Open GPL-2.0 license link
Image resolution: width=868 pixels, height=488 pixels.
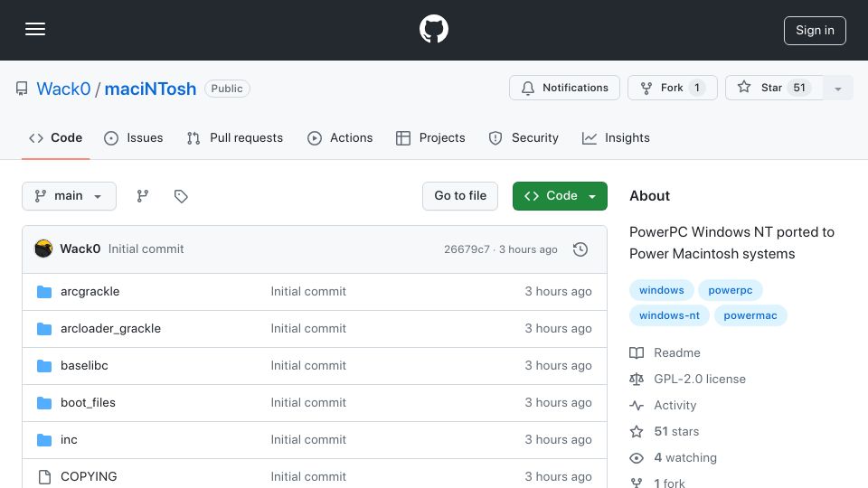point(700,379)
